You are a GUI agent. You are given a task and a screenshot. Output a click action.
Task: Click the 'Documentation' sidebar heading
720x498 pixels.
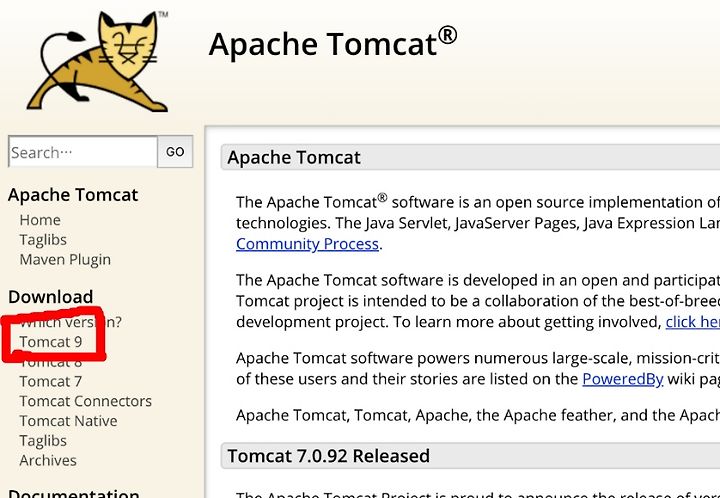[74, 493]
